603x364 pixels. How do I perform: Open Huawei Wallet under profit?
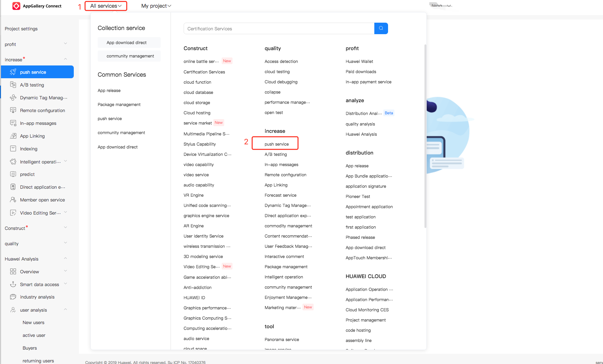tap(359, 61)
